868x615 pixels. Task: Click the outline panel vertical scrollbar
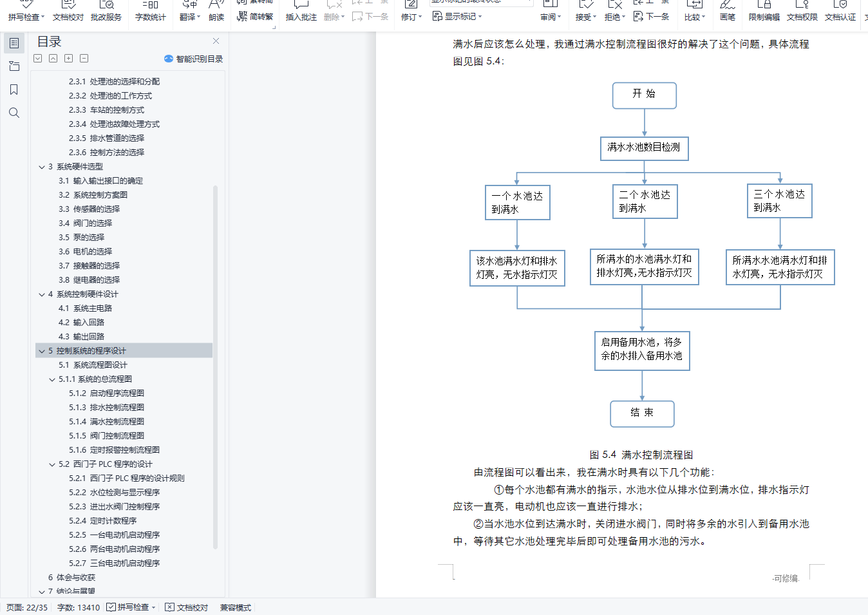(215, 367)
